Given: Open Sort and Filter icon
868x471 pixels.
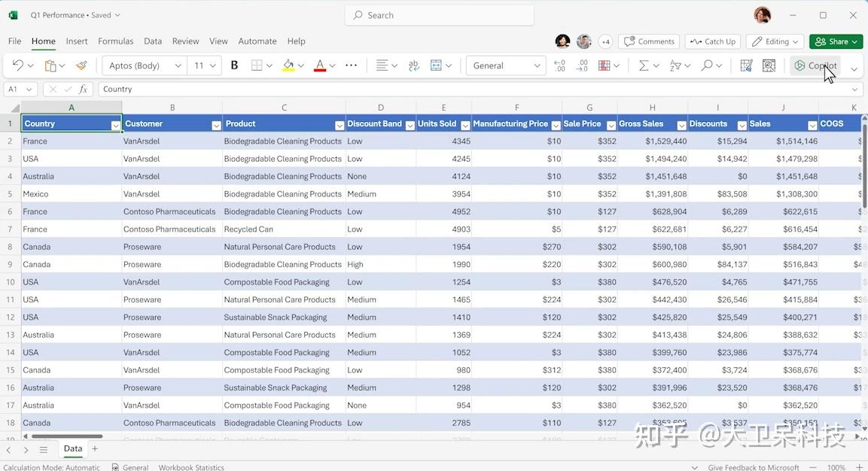Looking at the screenshot, I should [x=675, y=65].
